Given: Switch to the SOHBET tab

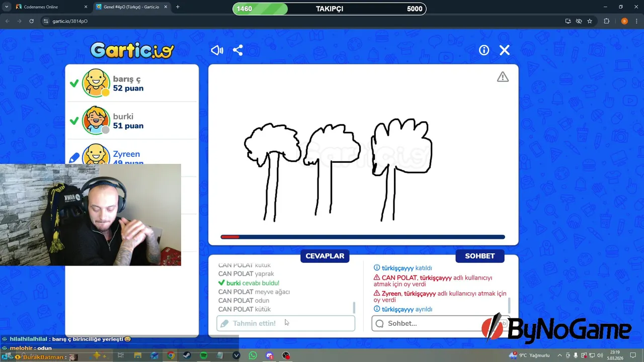Looking at the screenshot, I should pos(479,256).
